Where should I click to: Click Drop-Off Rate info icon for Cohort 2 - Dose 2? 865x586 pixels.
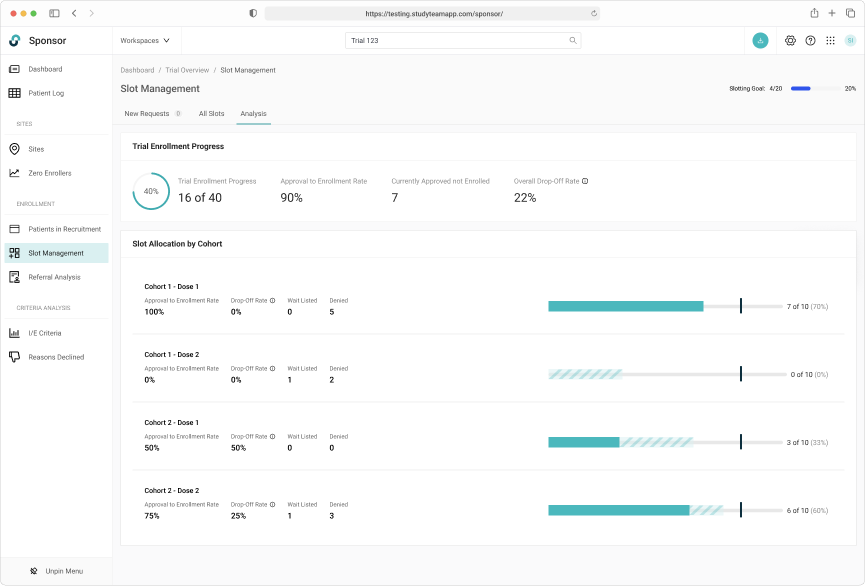tap(273, 504)
